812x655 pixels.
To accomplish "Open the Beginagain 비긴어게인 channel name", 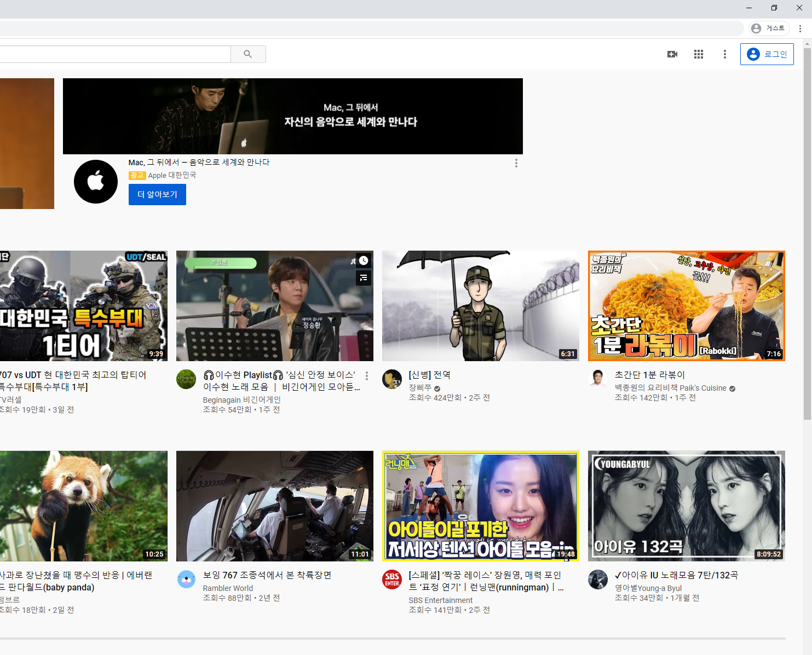I will pyautogui.click(x=242, y=400).
